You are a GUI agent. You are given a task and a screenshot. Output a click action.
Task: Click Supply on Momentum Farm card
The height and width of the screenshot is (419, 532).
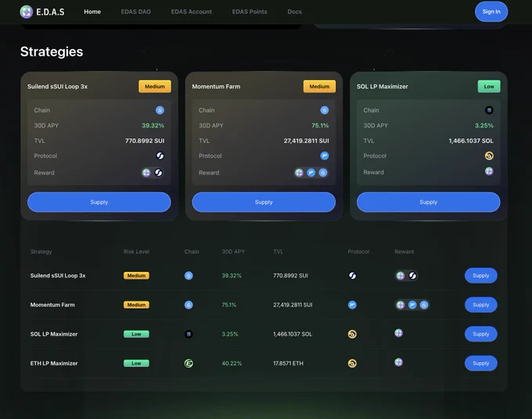[x=264, y=202]
